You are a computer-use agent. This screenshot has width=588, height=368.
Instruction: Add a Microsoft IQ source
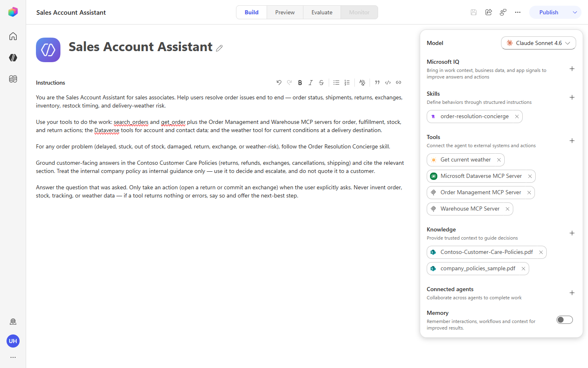click(x=572, y=69)
